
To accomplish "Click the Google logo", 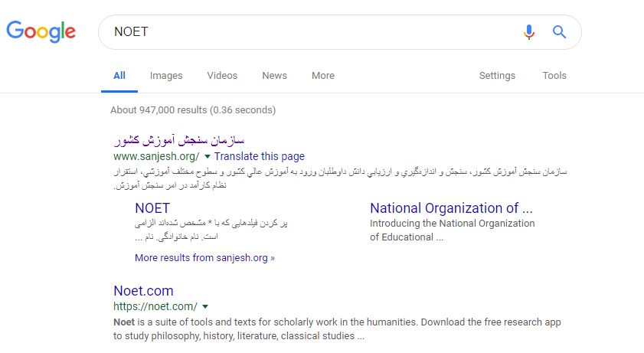I will point(41,31).
